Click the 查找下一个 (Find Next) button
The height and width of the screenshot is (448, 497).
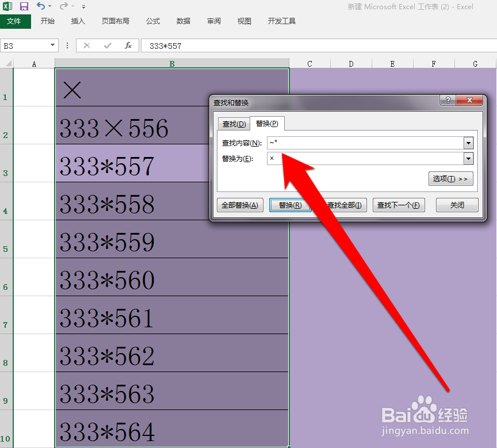[x=399, y=205]
